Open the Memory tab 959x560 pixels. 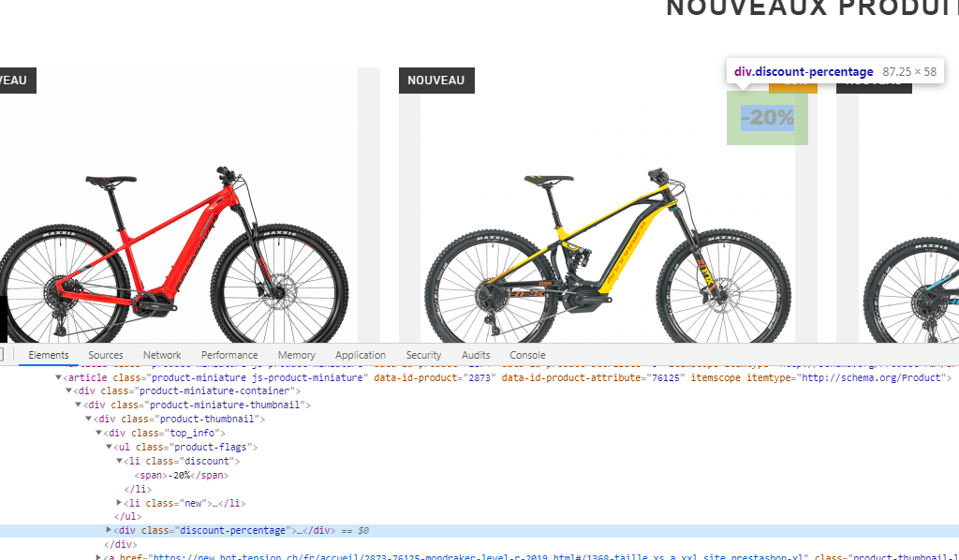297,355
